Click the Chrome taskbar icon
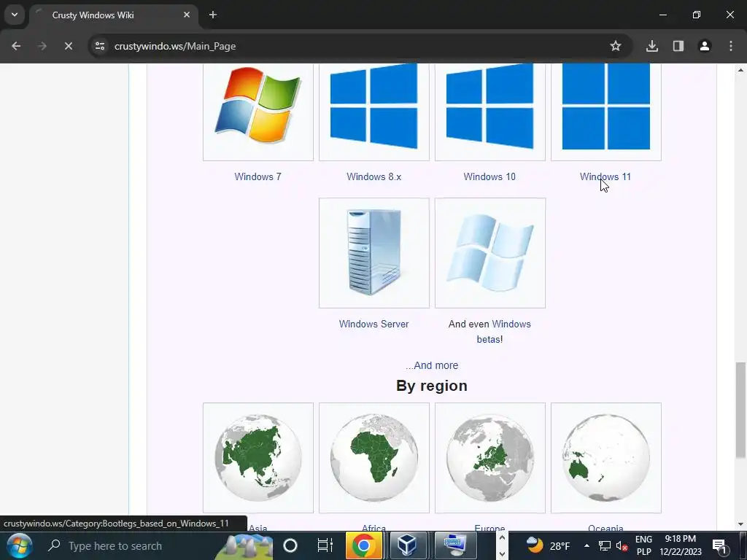The width and height of the screenshot is (747, 560). pyautogui.click(x=363, y=545)
